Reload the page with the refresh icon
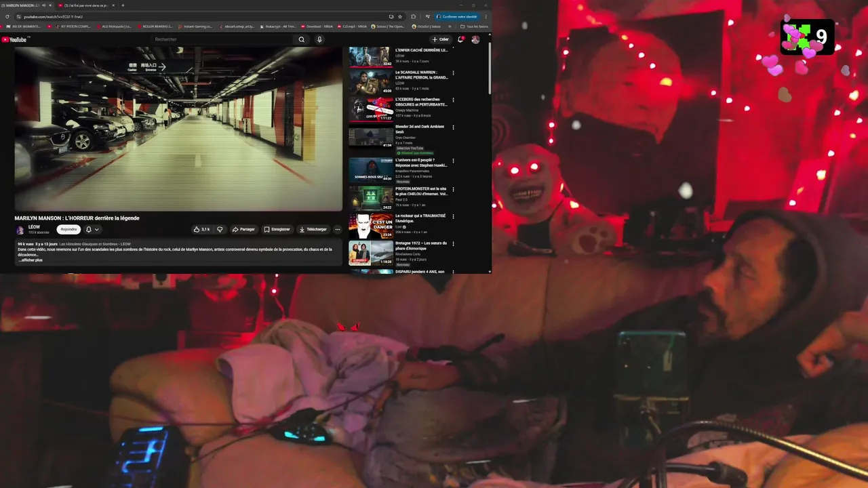This screenshot has height=488, width=868. tap(7, 16)
